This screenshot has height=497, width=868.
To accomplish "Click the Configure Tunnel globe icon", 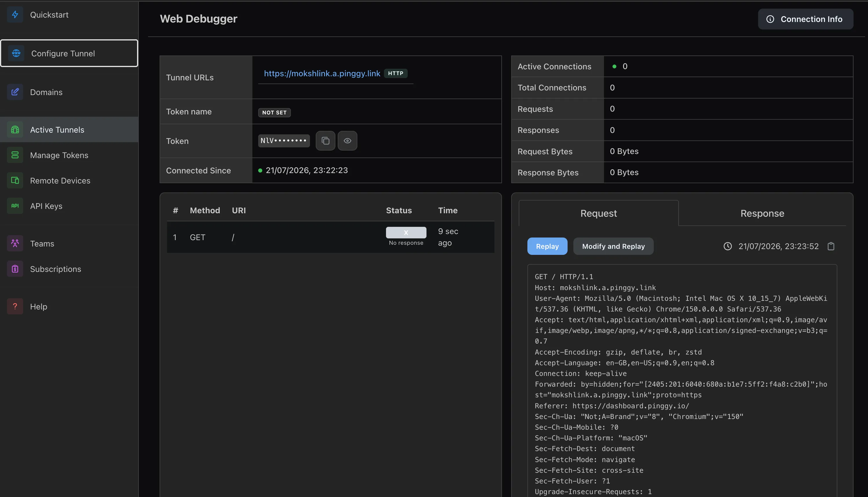I will (16, 53).
